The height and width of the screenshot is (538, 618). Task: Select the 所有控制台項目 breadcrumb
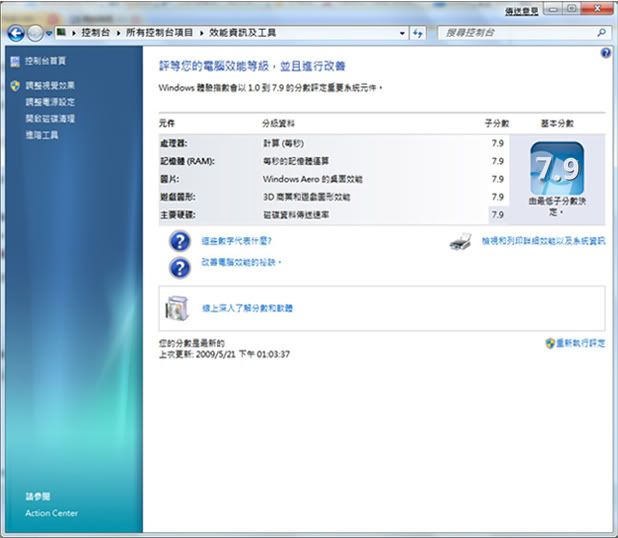[x=159, y=33]
